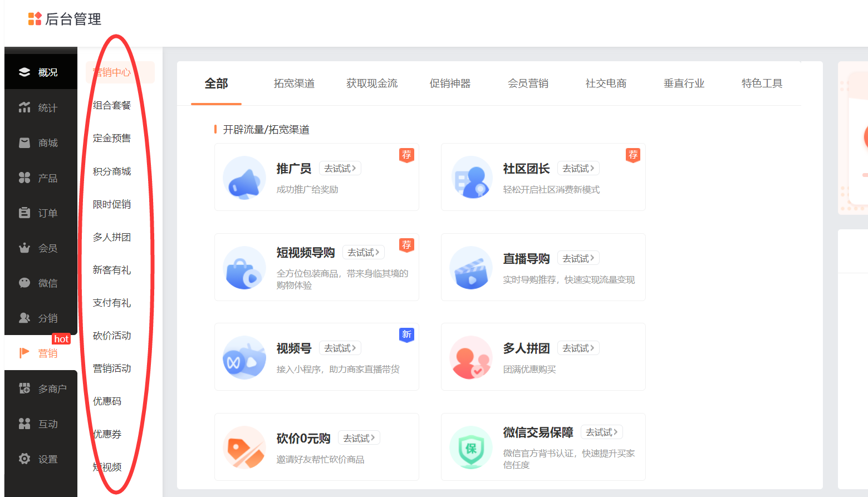The height and width of the screenshot is (497, 868).
Task: Select 营销 marketing flag icon
Action: pyautogui.click(x=24, y=353)
